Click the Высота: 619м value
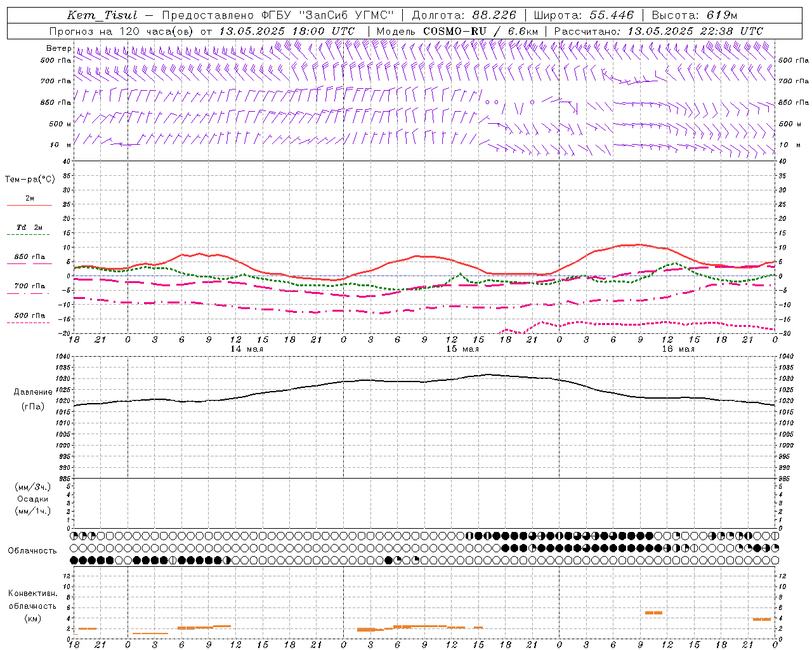This screenshot has width=812, height=650. click(x=695, y=15)
